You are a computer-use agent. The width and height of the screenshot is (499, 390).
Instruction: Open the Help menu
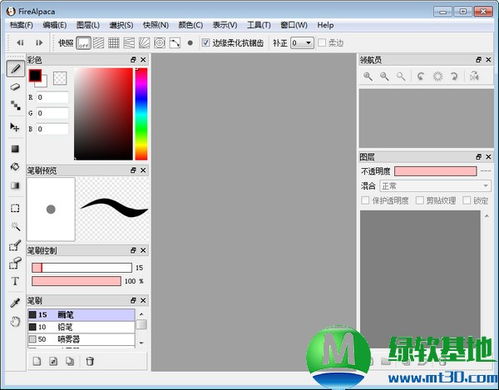[325, 25]
